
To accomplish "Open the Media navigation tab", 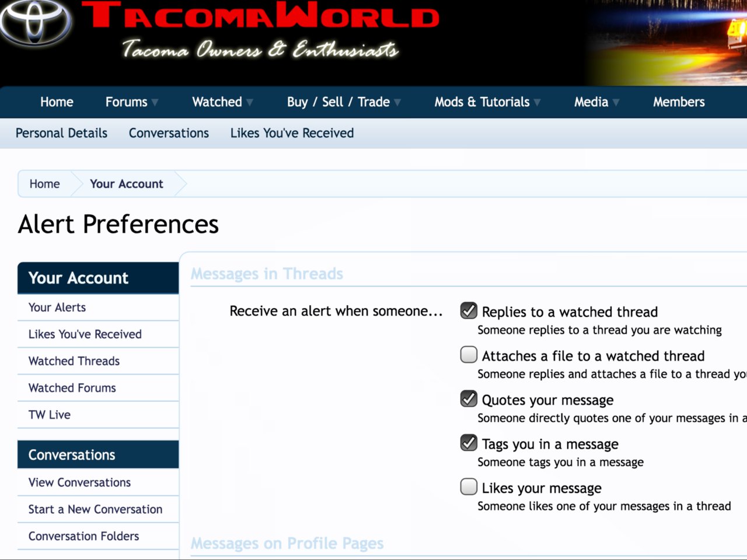I will pyautogui.click(x=591, y=102).
